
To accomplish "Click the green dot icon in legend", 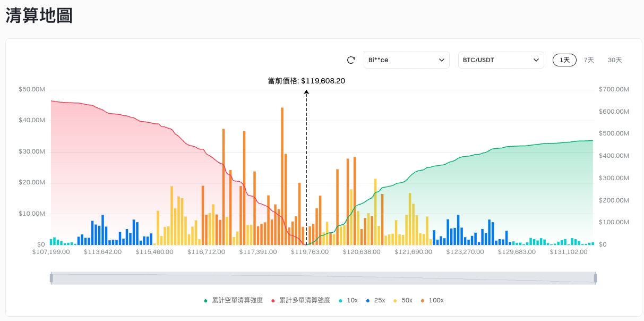I will click(x=205, y=301).
